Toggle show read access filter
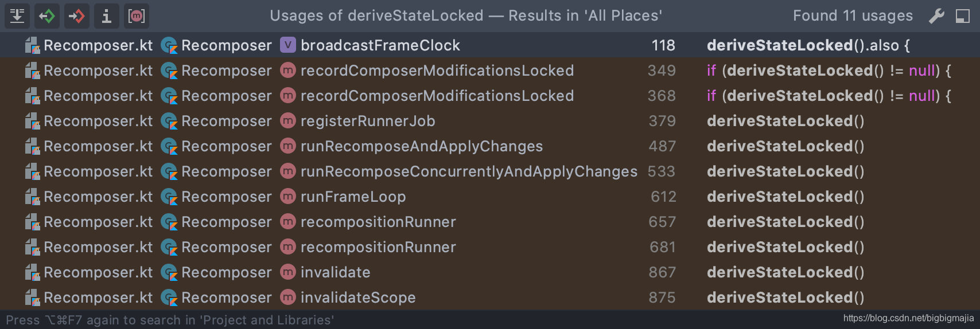This screenshot has height=329, width=980. click(x=47, y=15)
